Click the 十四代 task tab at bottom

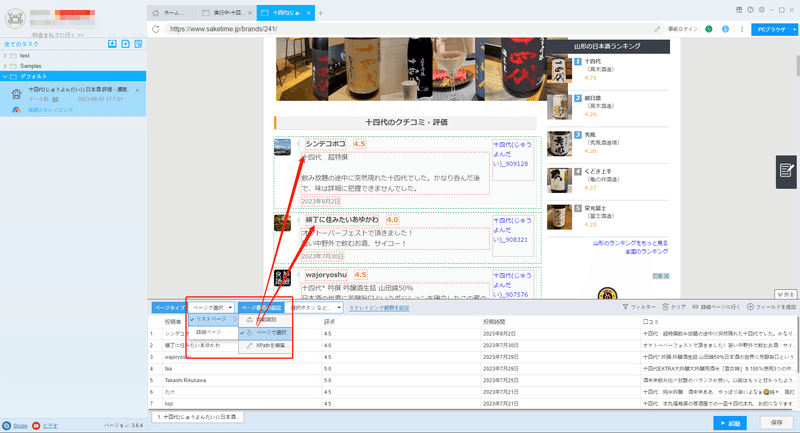click(197, 417)
